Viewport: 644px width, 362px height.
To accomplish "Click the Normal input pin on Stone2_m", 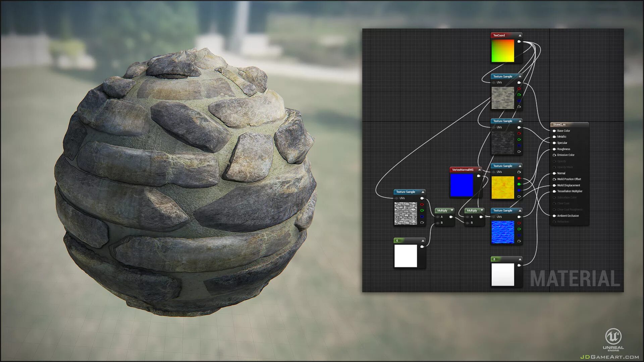I will point(554,173).
